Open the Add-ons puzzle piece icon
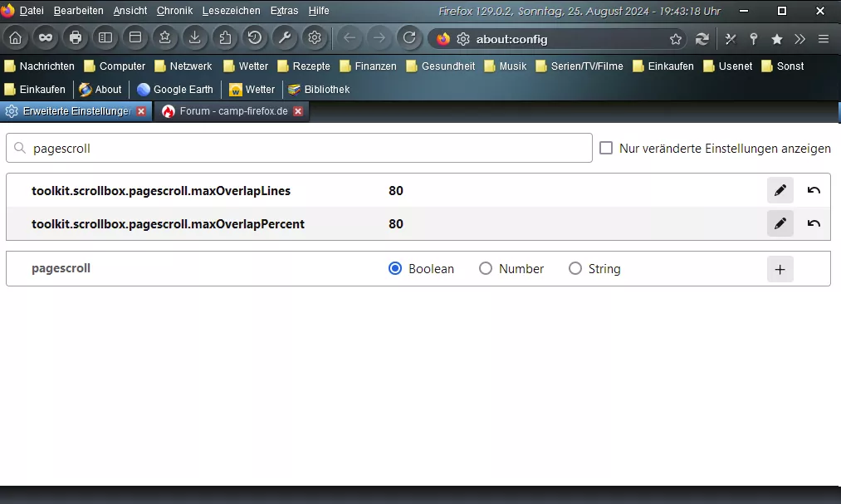Screen dimensions: 841x504 pos(225,38)
